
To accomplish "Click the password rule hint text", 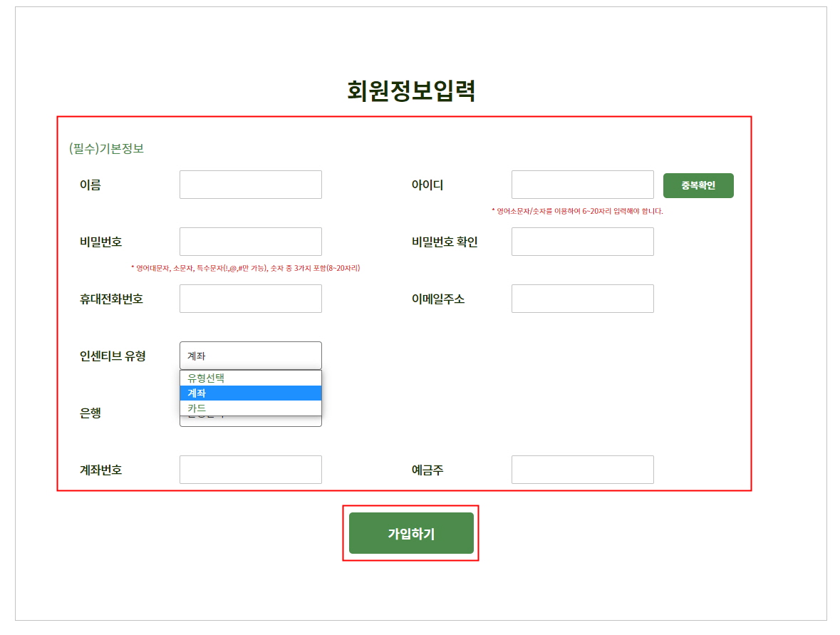I will tap(245, 268).
